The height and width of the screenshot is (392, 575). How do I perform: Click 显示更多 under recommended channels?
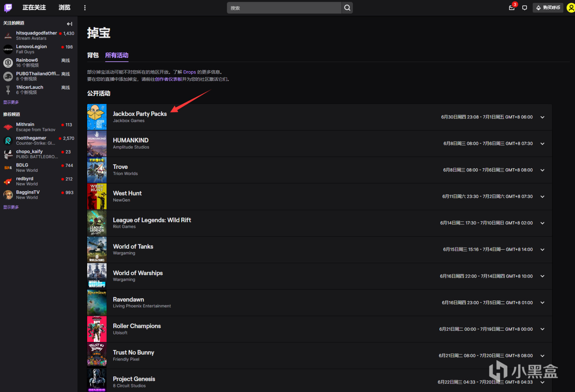11,207
